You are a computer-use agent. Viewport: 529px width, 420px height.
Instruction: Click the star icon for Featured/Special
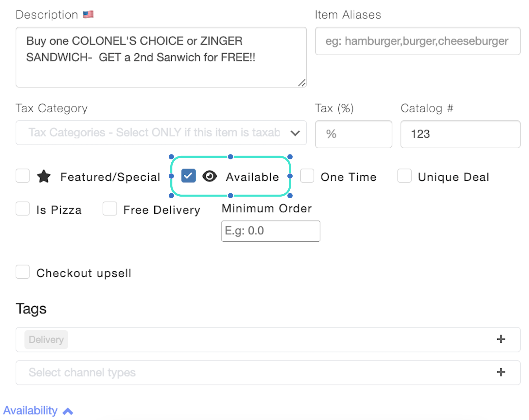(44, 176)
